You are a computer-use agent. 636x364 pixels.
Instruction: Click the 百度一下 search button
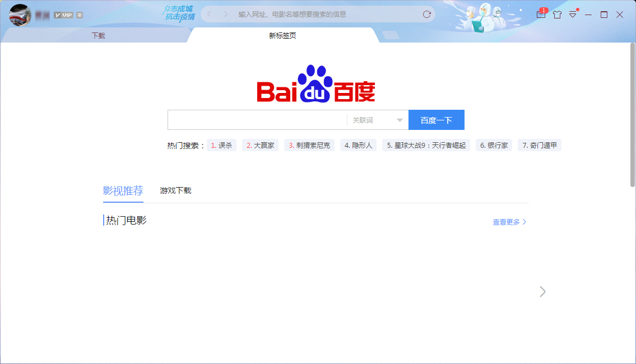coord(437,119)
